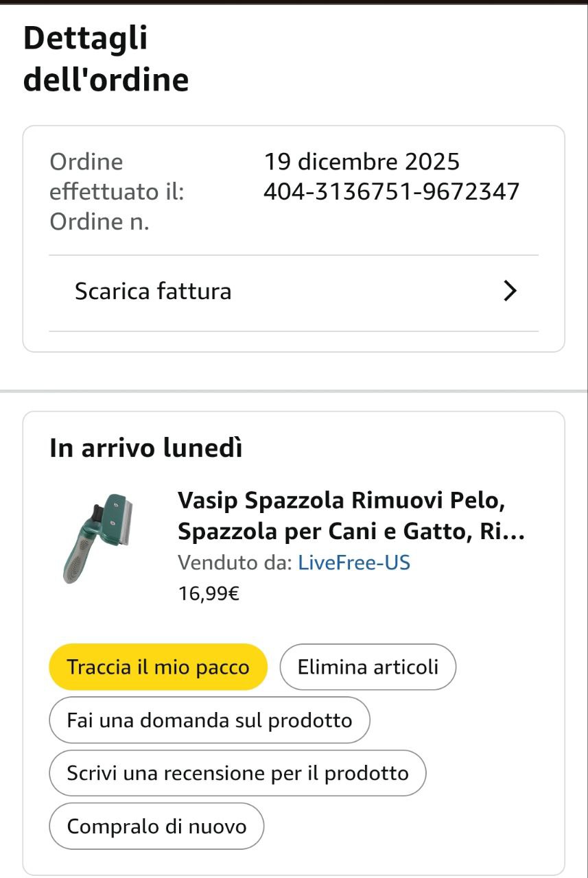Visit the LiveFree-US seller page

[x=354, y=563]
